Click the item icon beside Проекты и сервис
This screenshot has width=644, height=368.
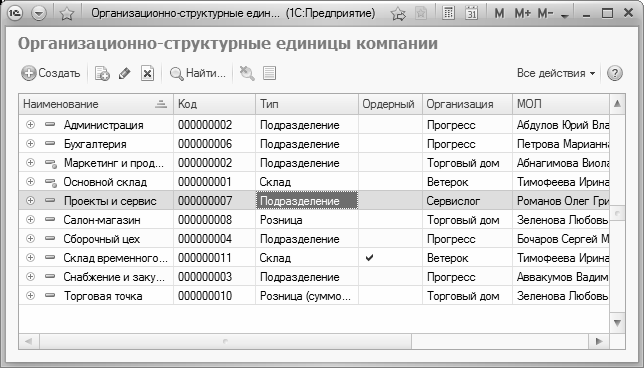50,200
